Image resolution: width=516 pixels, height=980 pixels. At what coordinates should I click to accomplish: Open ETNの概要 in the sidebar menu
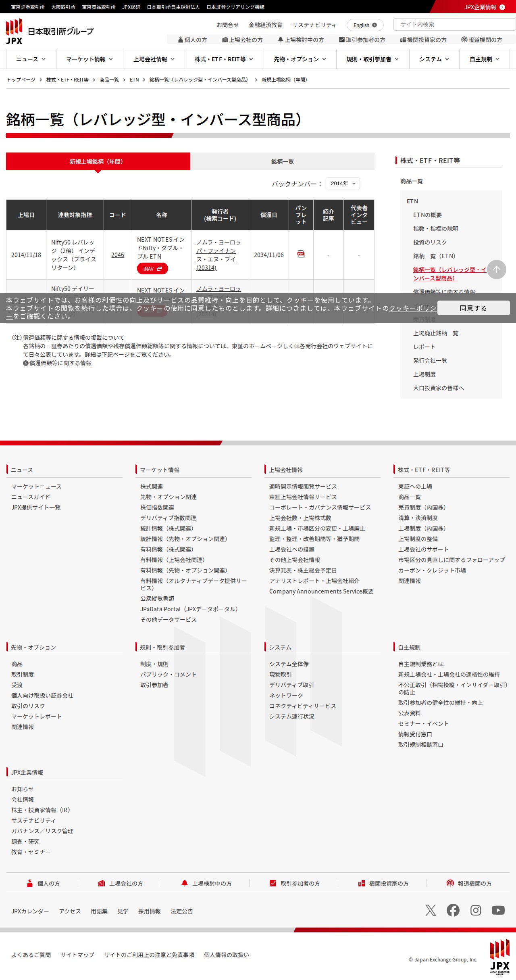(427, 215)
